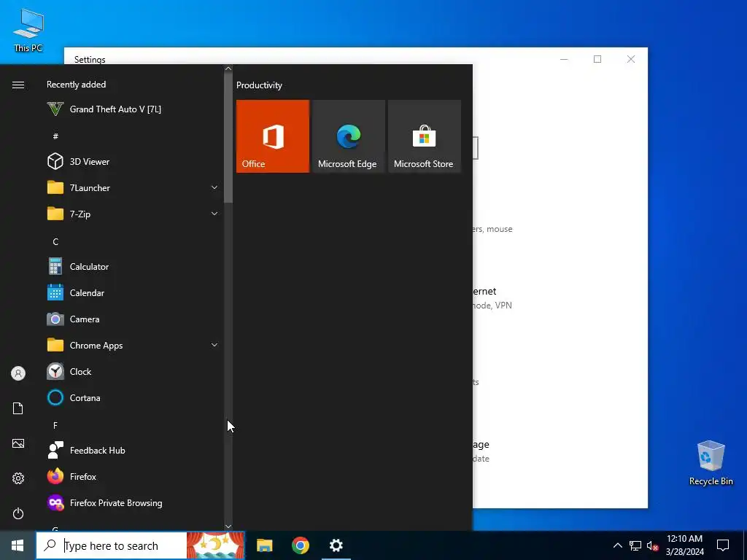Click the app list scrollbar thumb

coord(228,138)
